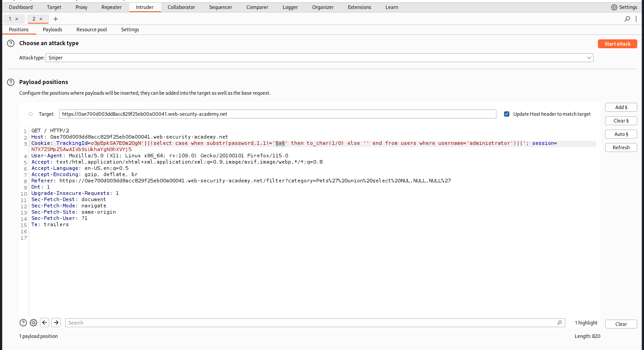
Task: Click the Start attack button
Action: click(x=617, y=44)
